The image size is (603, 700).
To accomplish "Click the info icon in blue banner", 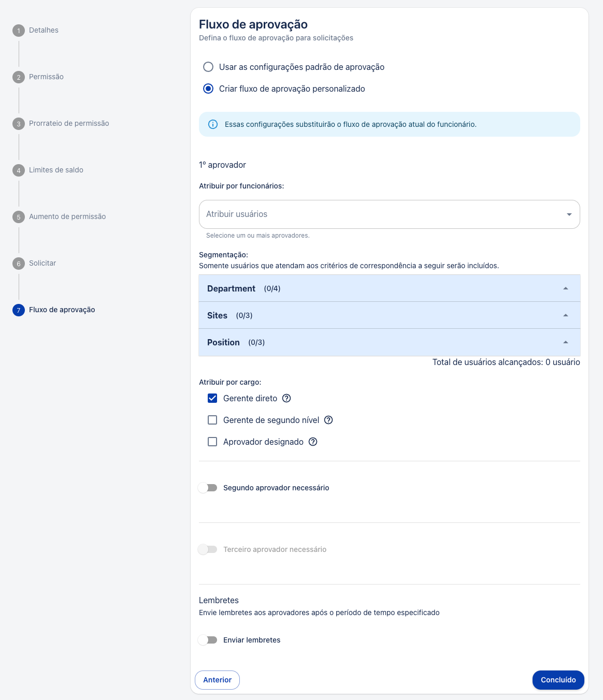I will tap(213, 124).
